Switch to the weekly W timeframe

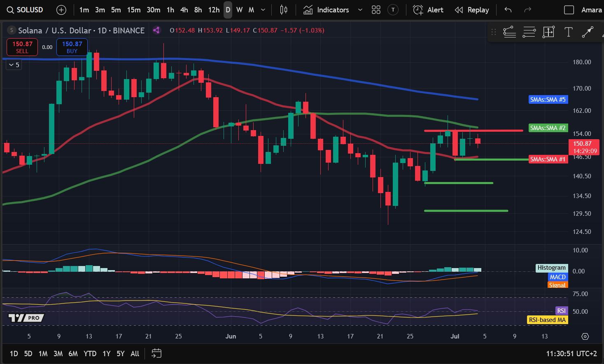[x=240, y=10]
